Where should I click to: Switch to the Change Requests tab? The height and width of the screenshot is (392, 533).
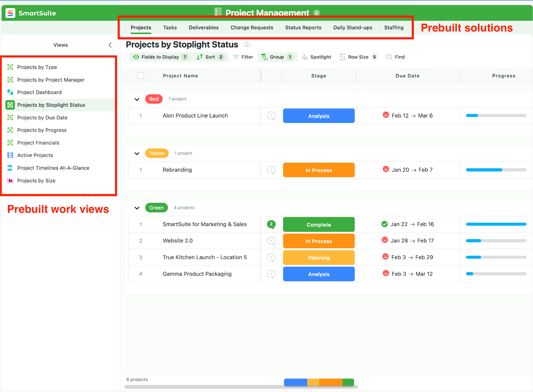252,28
